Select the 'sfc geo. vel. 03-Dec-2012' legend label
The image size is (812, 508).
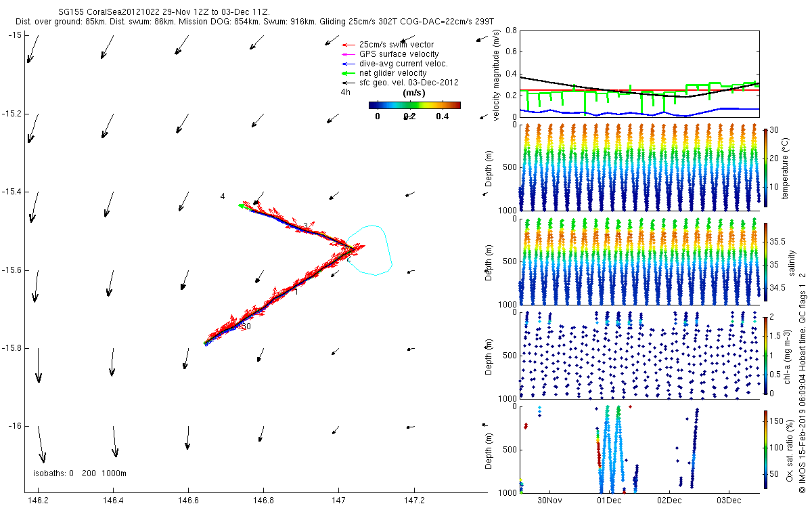point(409,83)
